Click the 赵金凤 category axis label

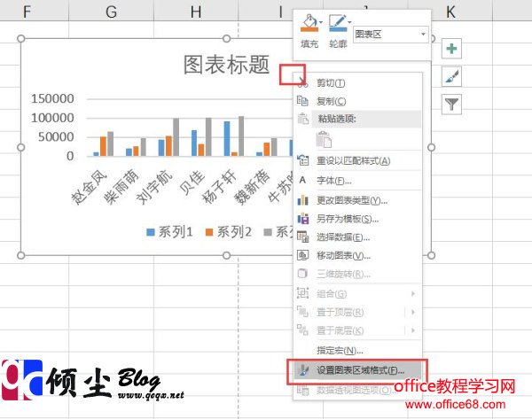[88, 187]
